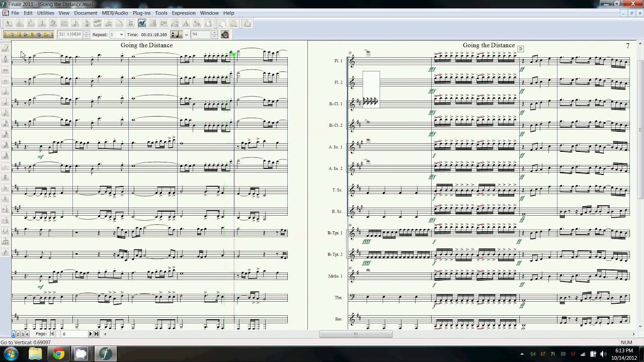
Task: Select the Clef tool
Action: click(53, 23)
